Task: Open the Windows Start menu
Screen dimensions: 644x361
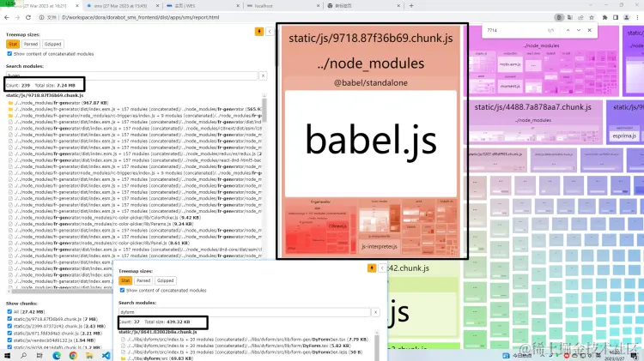Action: 7,356
